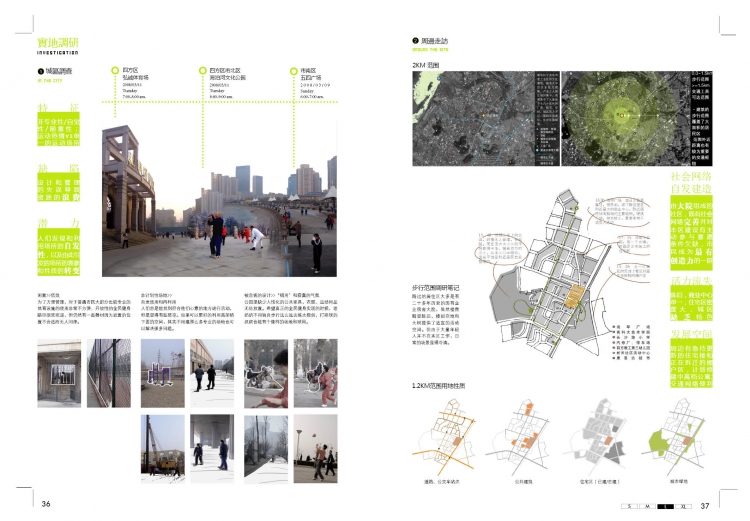The height and width of the screenshot is (521, 750).
Task: Click the '城市绿地' diagram caption
Action: [x=679, y=481]
